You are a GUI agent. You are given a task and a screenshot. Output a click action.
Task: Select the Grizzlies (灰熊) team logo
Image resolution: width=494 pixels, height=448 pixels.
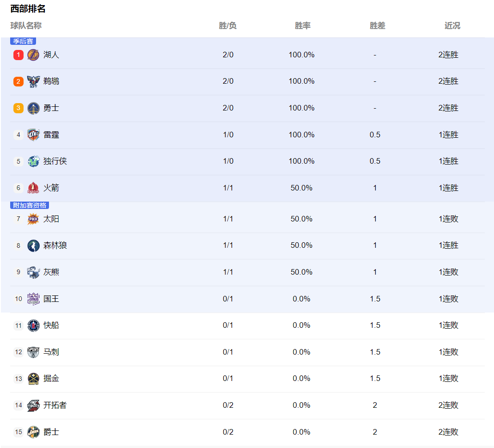pos(33,272)
